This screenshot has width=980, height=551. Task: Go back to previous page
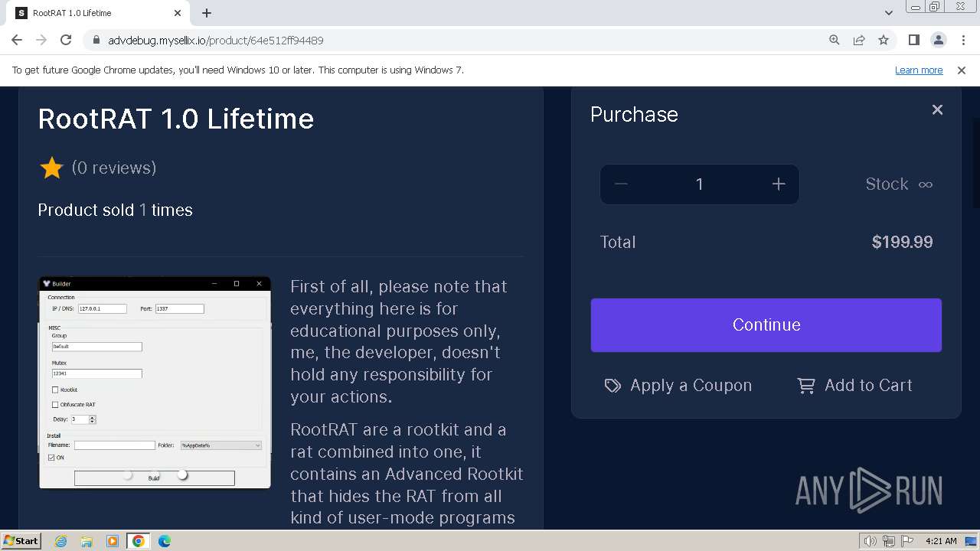click(x=17, y=40)
